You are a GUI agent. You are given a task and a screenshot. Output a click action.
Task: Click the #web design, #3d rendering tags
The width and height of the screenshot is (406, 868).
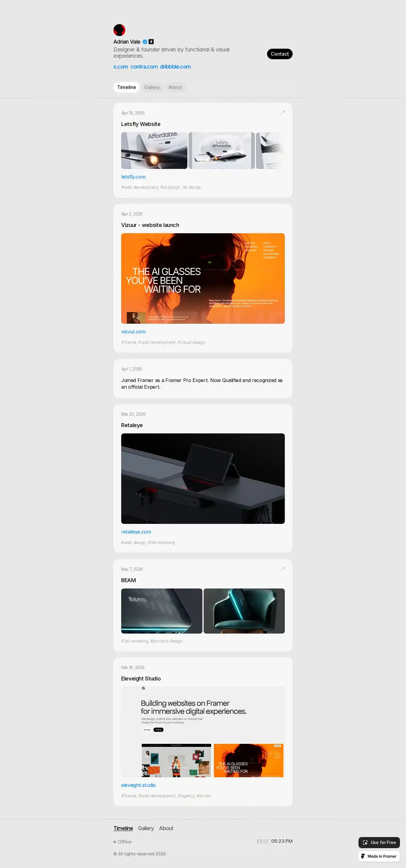pos(148,542)
